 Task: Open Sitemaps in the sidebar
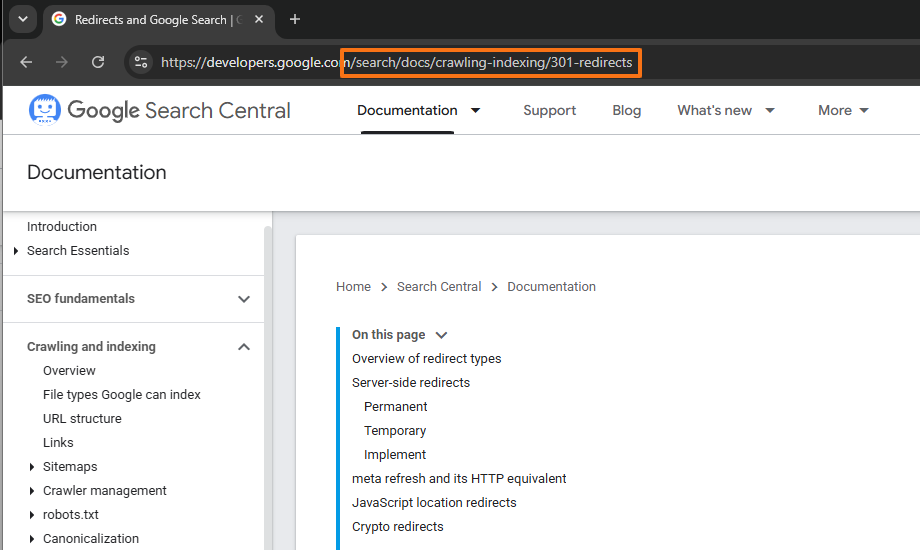70,467
